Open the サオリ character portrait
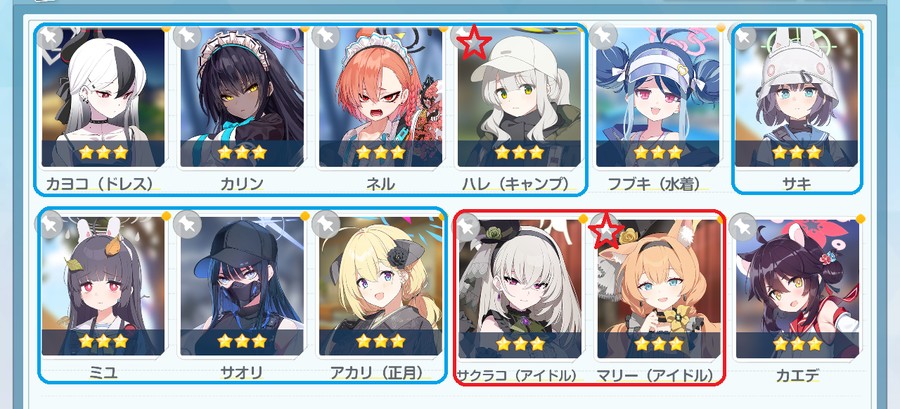900x409 pixels. (242, 286)
